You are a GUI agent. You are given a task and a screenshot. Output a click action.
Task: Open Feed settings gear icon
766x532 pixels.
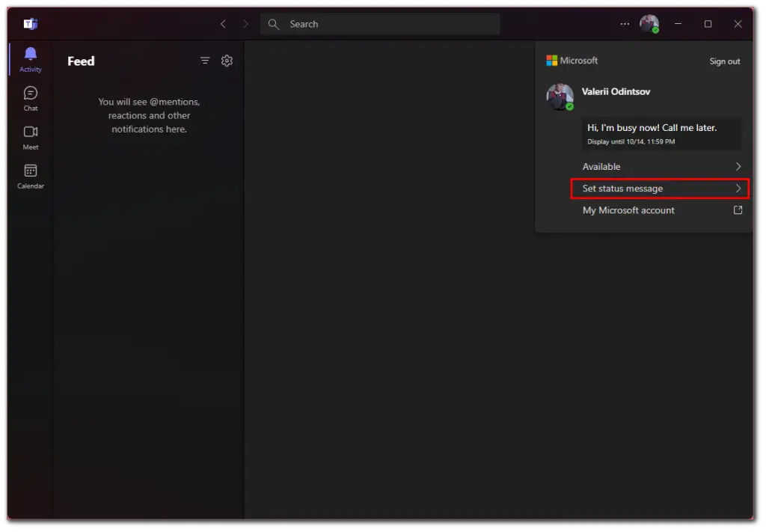[x=227, y=61]
